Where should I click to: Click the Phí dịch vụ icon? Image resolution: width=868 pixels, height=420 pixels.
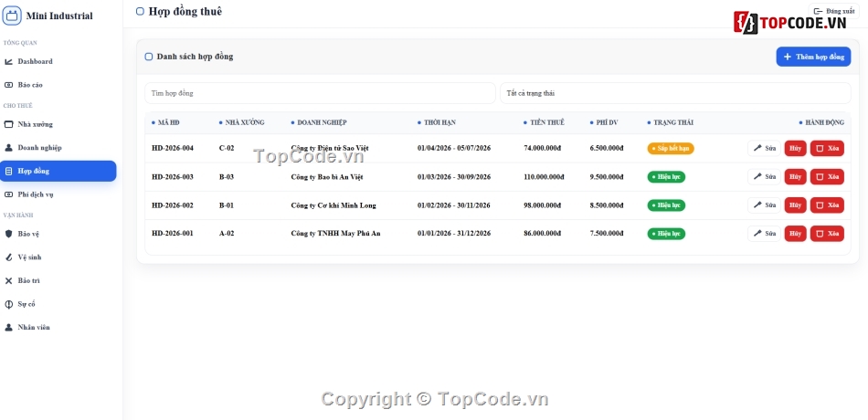[x=8, y=194]
